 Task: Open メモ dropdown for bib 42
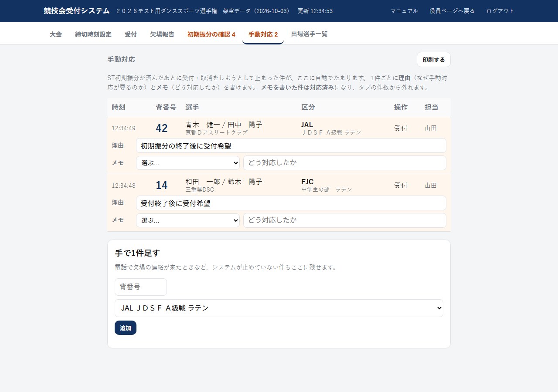click(x=188, y=163)
